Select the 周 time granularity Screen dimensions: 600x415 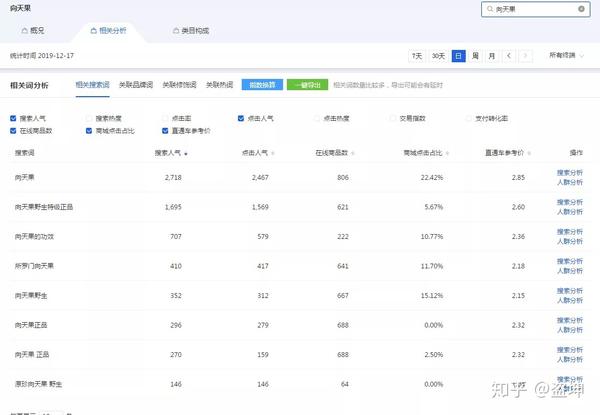(x=475, y=56)
